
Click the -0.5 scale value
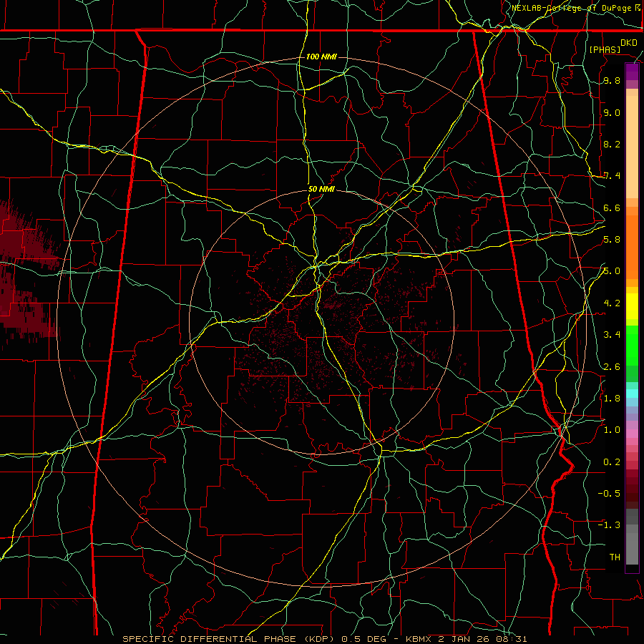[609, 493]
